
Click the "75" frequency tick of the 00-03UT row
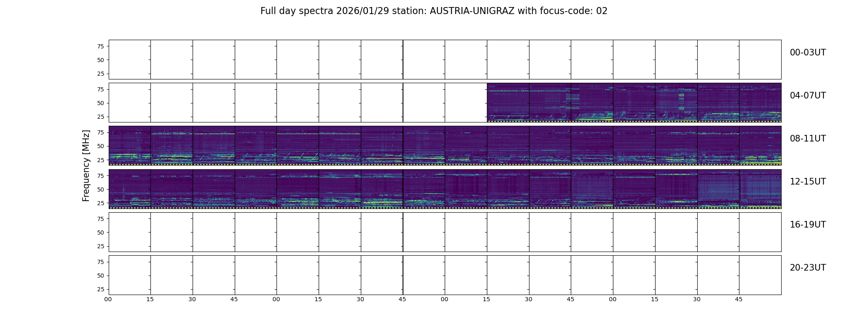click(100, 46)
